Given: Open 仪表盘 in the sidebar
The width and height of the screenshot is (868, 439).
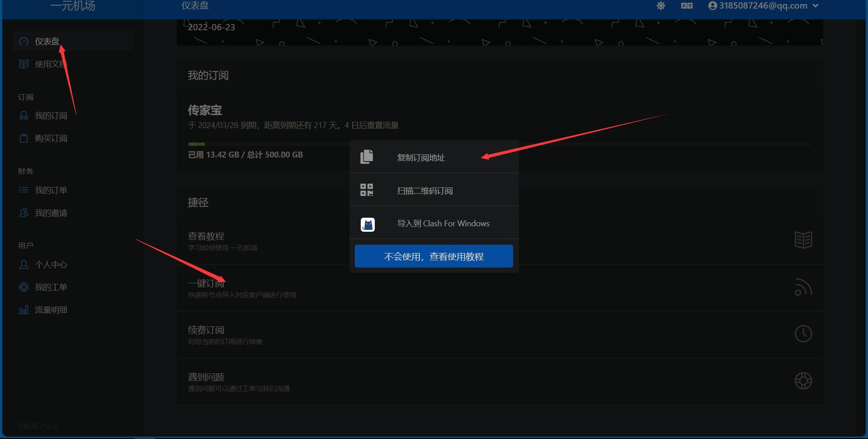Looking at the screenshot, I should (x=72, y=42).
